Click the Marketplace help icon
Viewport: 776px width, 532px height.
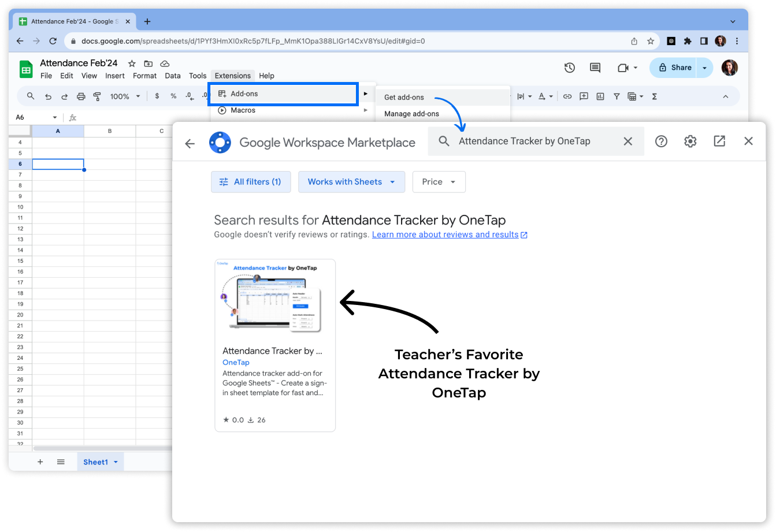(x=661, y=141)
